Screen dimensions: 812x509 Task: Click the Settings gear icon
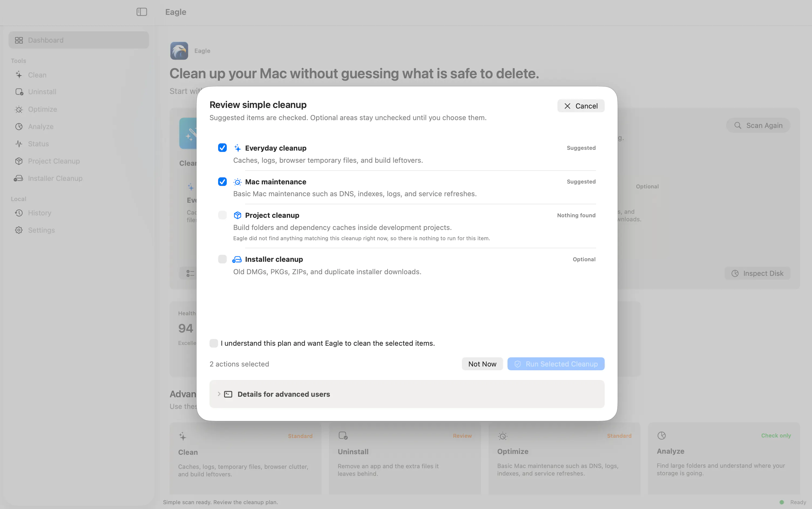(x=19, y=230)
